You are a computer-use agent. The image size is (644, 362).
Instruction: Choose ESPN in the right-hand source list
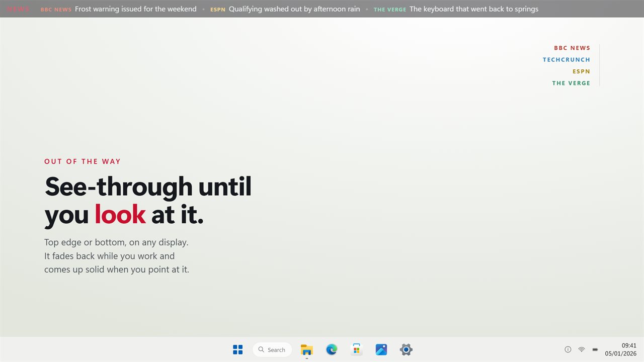click(581, 71)
